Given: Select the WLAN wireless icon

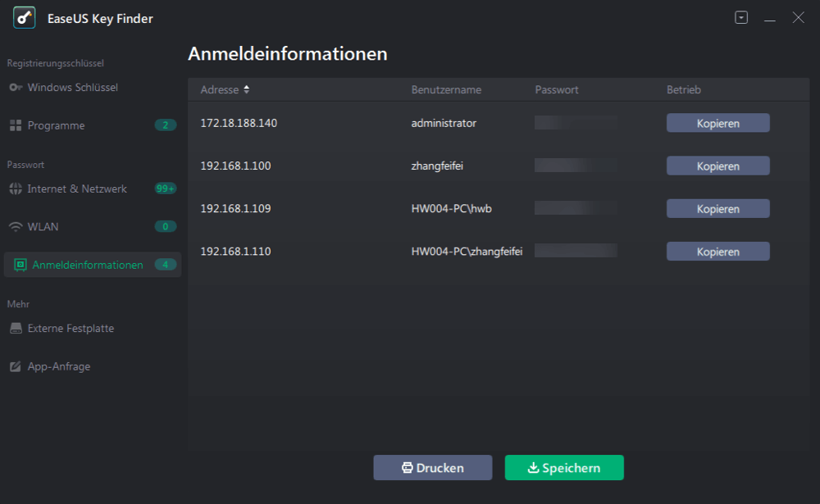Looking at the screenshot, I should [x=16, y=226].
